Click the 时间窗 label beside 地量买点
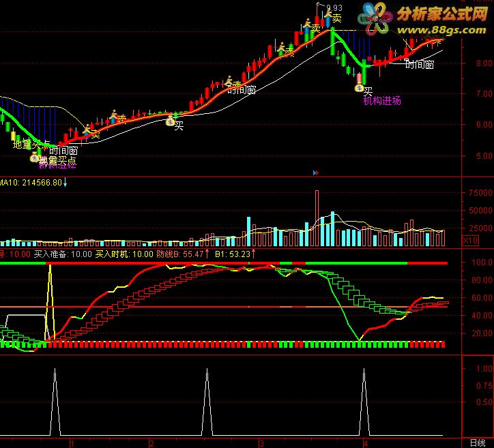The width and height of the screenshot is (494, 448). click(x=63, y=151)
